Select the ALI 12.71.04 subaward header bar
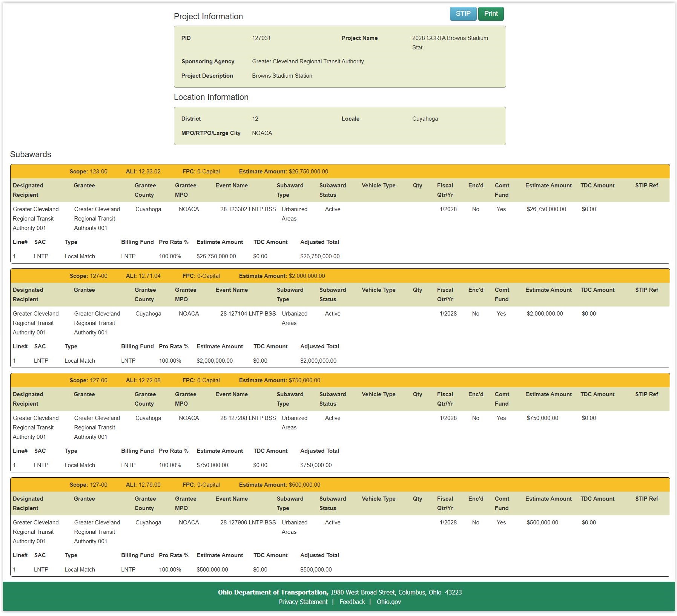Image resolution: width=677 pixels, height=616 pixels. coord(340,276)
